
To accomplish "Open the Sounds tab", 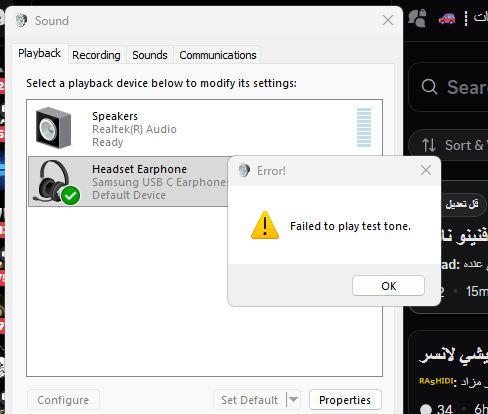I will tap(150, 55).
